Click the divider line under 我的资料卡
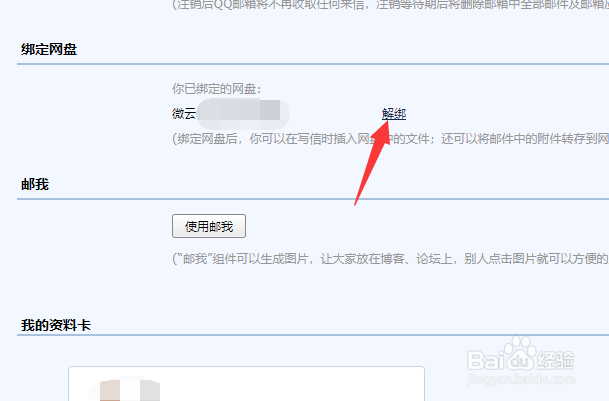This screenshot has height=401, width=609. (313, 335)
